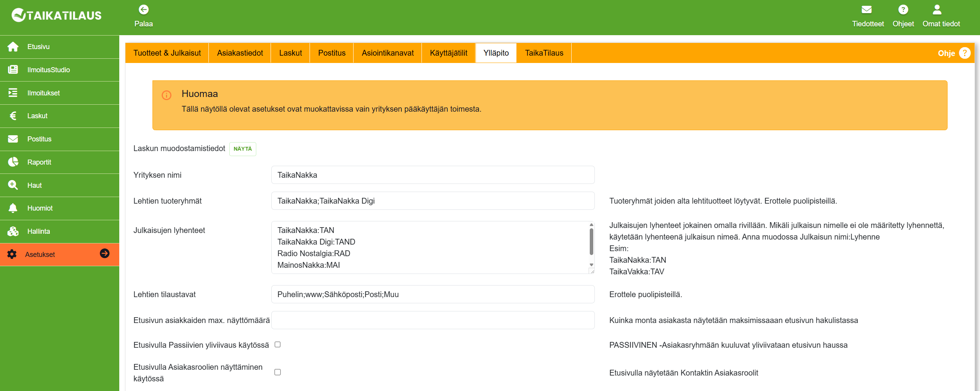Click the Ohje help icon on orange bar

pyautogui.click(x=965, y=53)
